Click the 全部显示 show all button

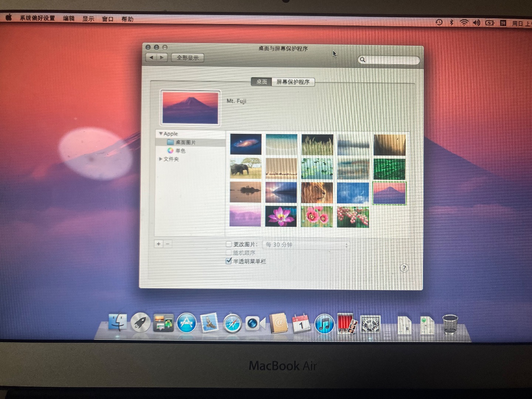coord(187,58)
